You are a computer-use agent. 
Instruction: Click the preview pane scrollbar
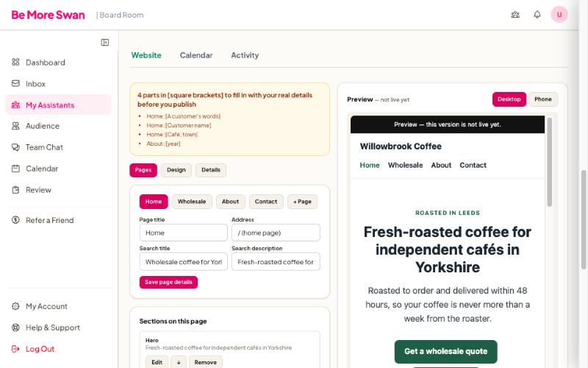click(549, 162)
